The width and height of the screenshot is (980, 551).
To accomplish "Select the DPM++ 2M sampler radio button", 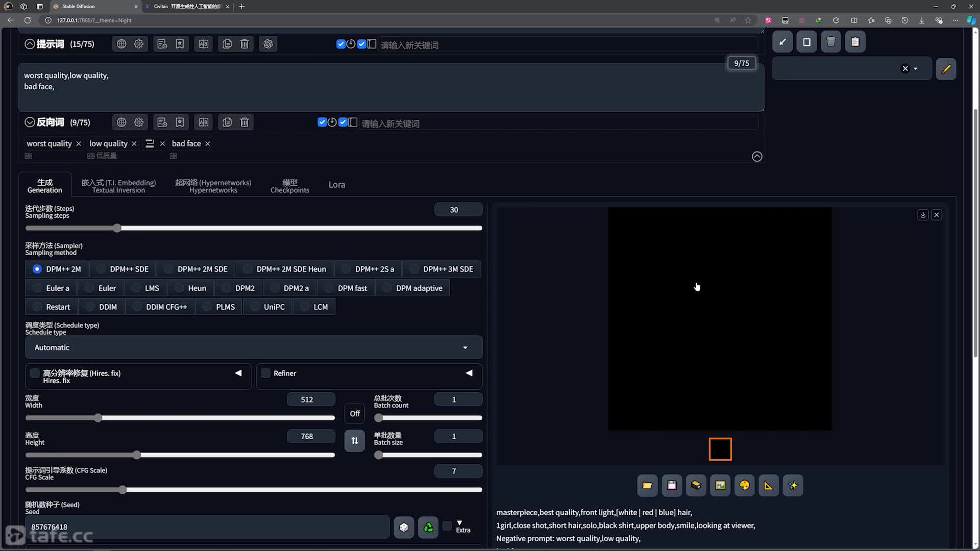I will pos(37,269).
